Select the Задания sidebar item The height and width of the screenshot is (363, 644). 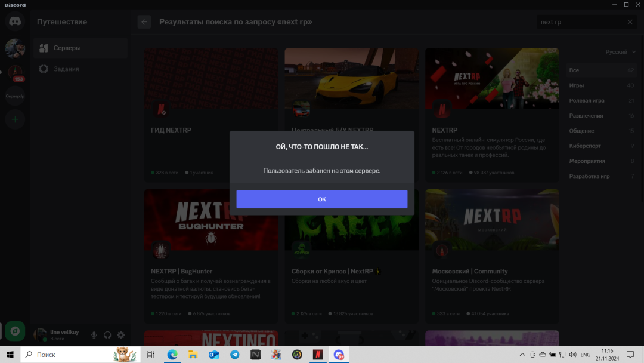tap(80, 69)
